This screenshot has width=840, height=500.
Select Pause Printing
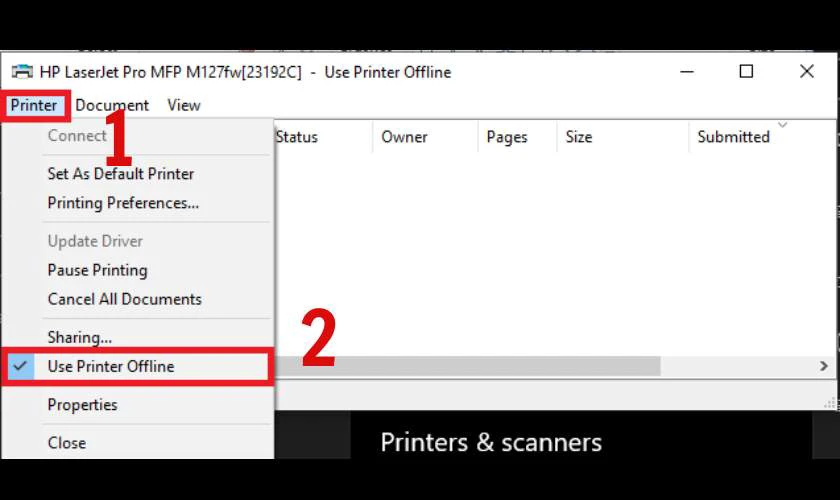coord(98,270)
